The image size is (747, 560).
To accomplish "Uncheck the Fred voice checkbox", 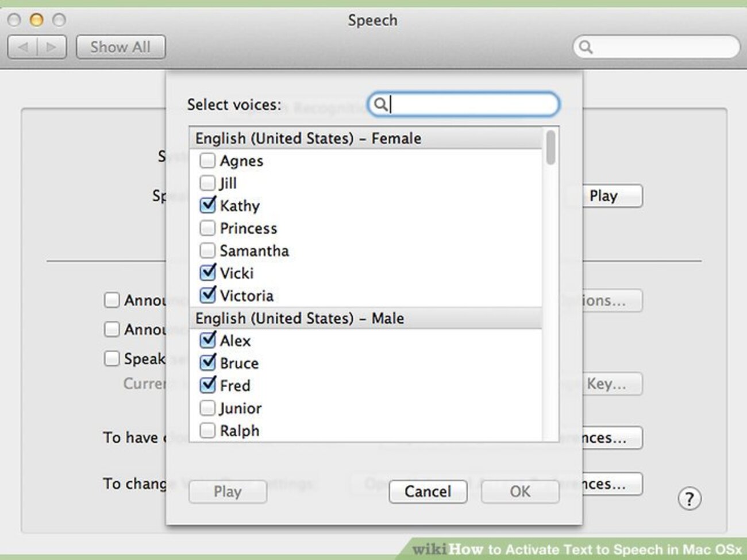I will click(207, 385).
